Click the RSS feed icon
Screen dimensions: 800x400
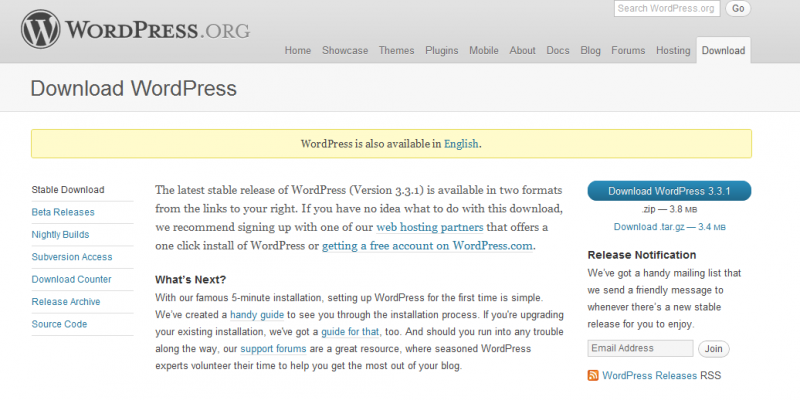pyautogui.click(x=593, y=376)
